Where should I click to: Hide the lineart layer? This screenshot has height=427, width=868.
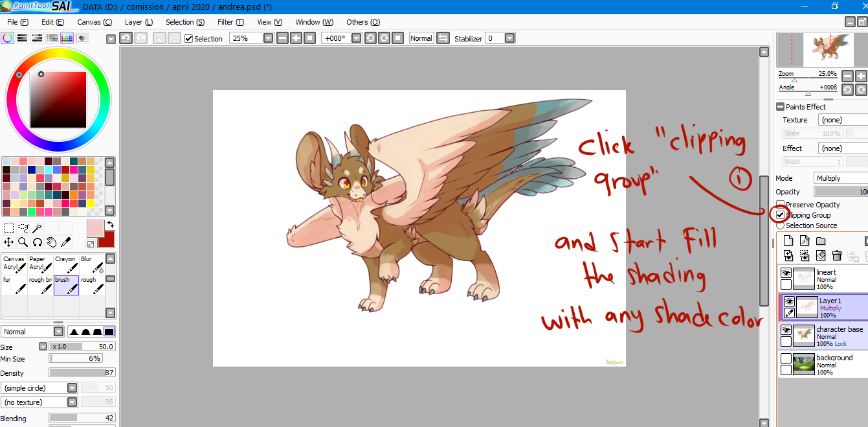pos(786,273)
